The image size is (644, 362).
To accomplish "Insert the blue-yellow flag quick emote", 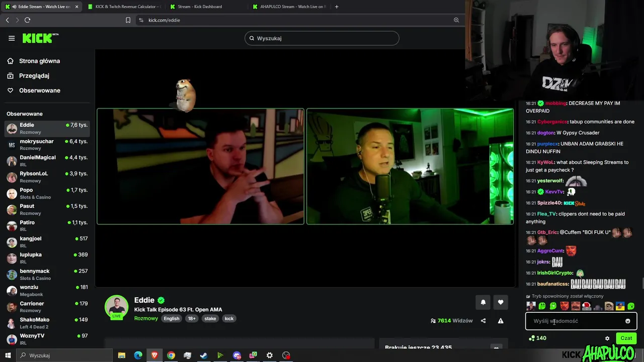I will (x=620, y=306).
